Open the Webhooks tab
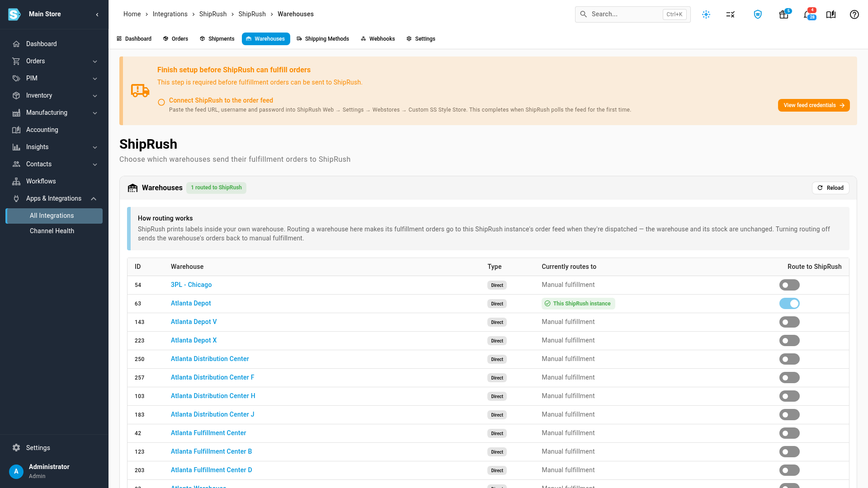The image size is (868, 488). [x=378, y=39]
